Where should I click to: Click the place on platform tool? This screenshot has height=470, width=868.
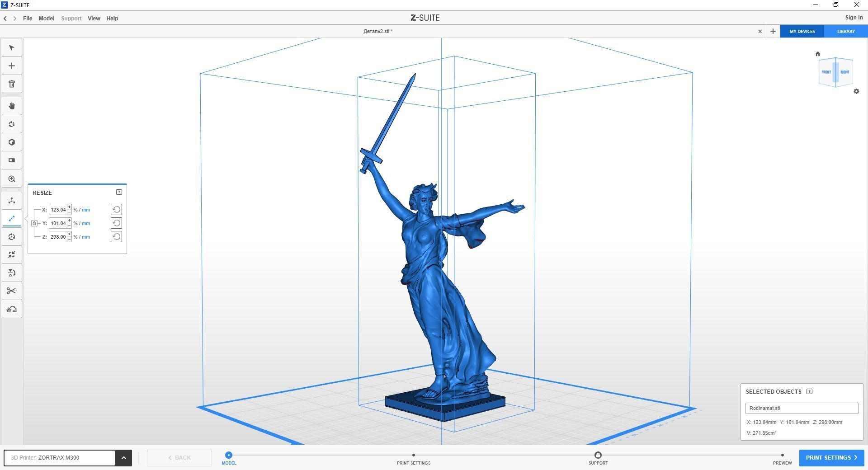[12, 310]
